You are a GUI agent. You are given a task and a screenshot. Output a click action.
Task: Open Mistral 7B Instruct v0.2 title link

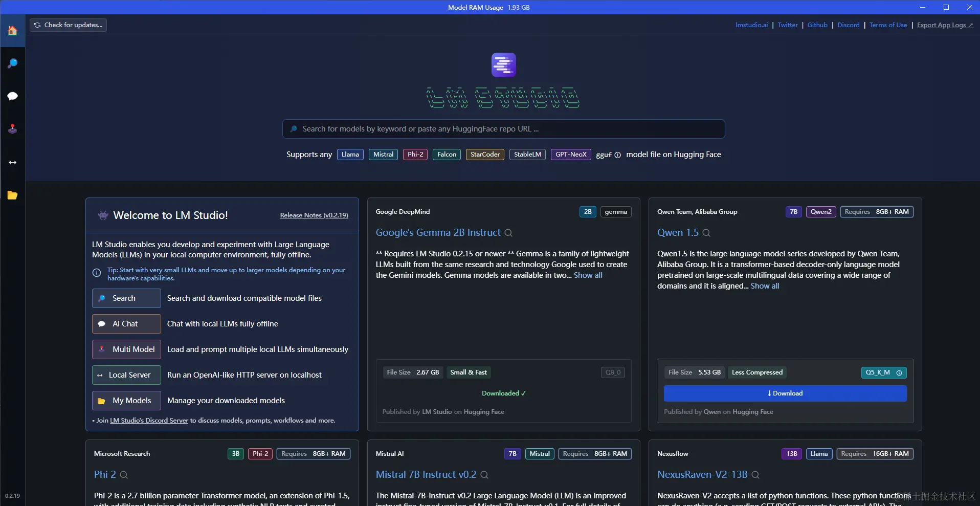click(x=426, y=475)
